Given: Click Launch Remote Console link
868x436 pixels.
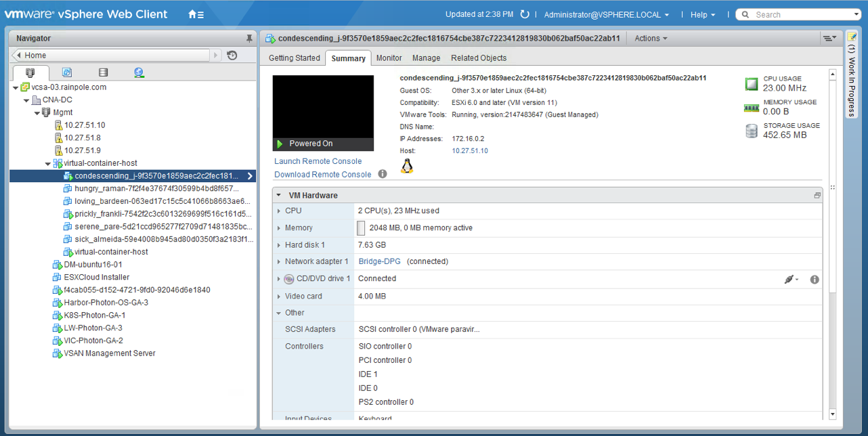Looking at the screenshot, I should click(318, 161).
